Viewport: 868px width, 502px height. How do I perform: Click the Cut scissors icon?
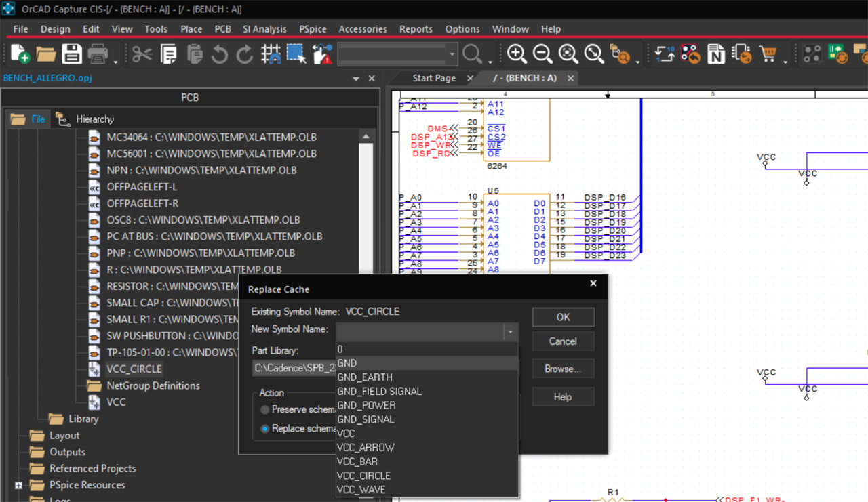(142, 54)
